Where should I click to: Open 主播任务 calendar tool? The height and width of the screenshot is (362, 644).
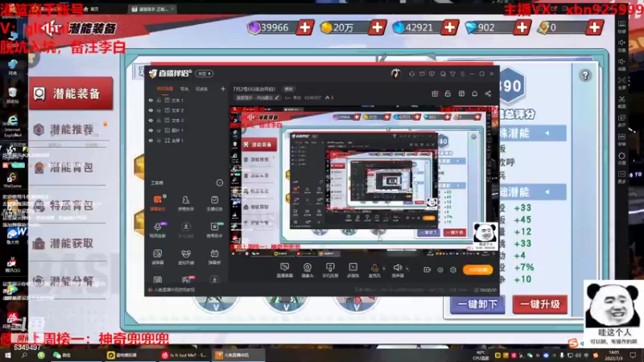(x=214, y=203)
